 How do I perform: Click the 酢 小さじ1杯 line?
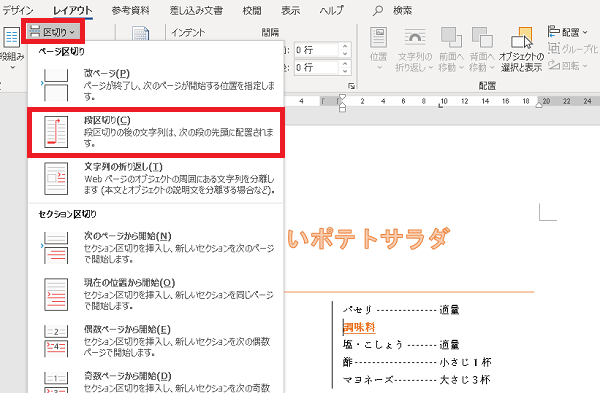[x=417, y=362]
